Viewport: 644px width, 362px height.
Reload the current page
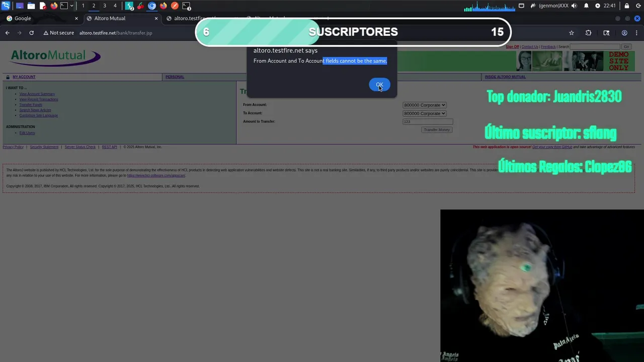tap(31, 33)
